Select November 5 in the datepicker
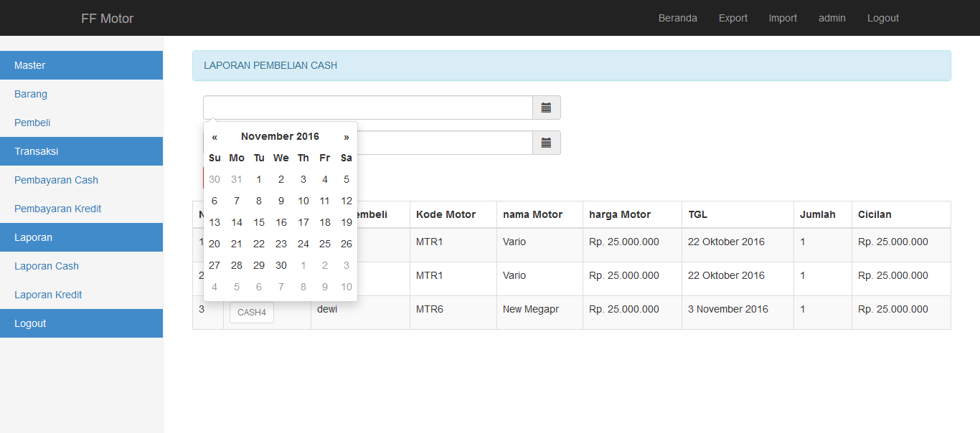The height and width of the screenshot is (433, 980). [347, 180]
